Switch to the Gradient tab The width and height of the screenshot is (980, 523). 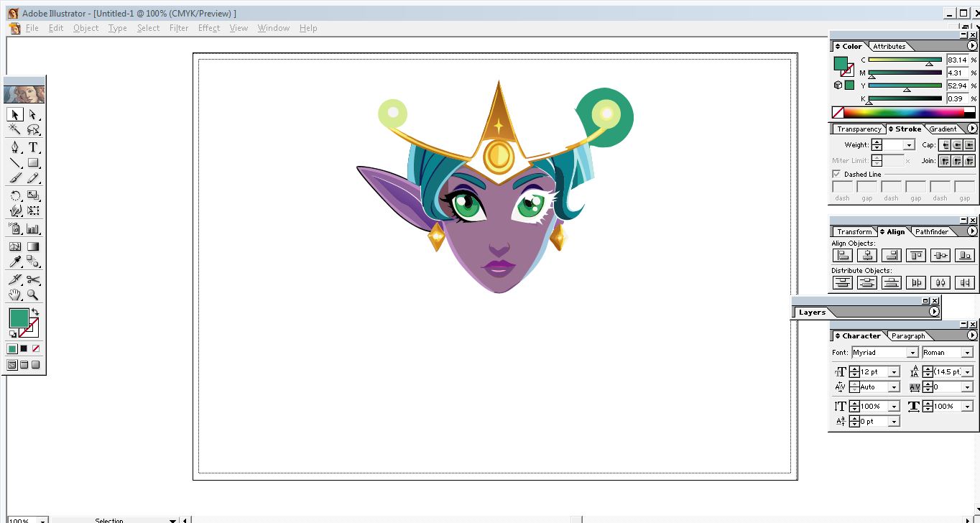click(943, 129)
